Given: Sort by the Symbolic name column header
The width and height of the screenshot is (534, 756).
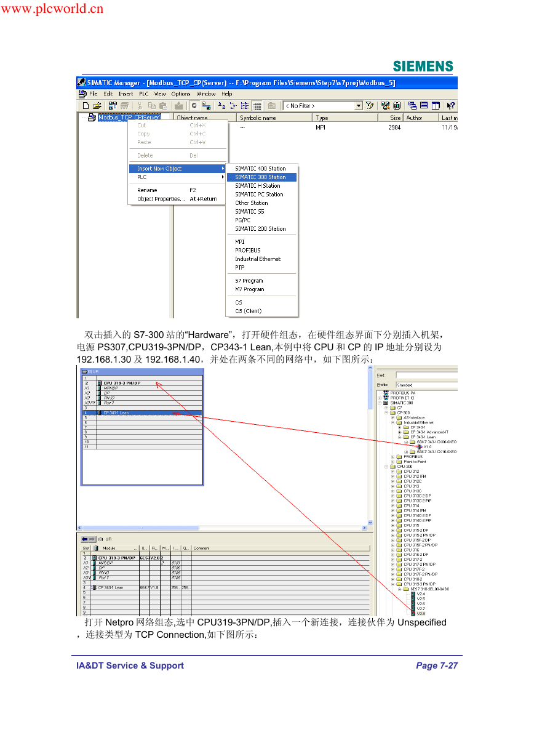Looking at the screenshot, I should pos(275,118).
